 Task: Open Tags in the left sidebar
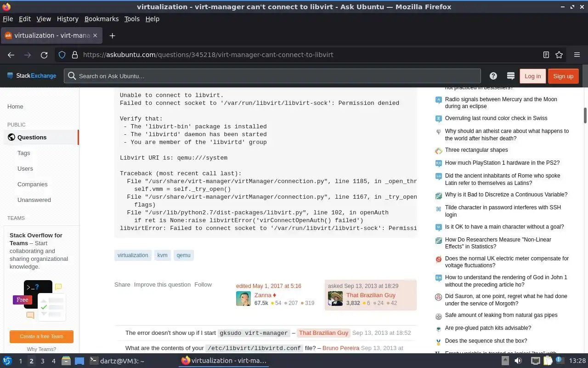click(x=23, y=153)
